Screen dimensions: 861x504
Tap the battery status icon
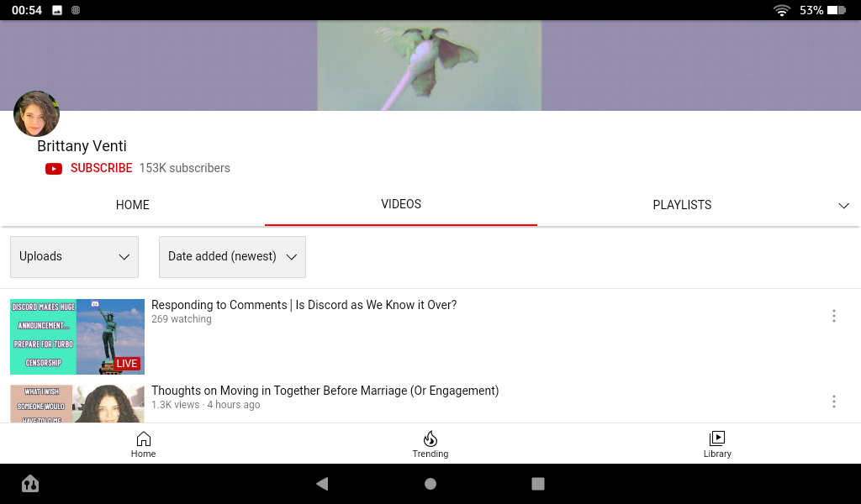pos(837,10)
